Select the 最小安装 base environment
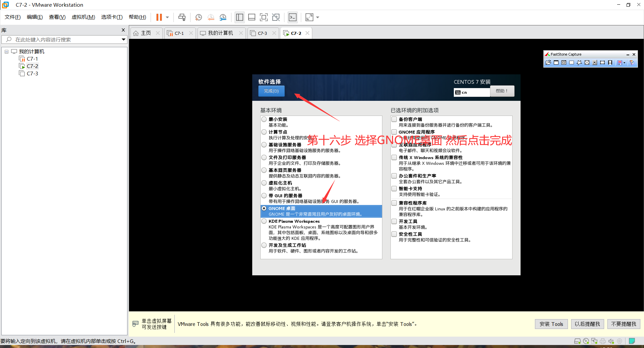 tap(264, 119)
